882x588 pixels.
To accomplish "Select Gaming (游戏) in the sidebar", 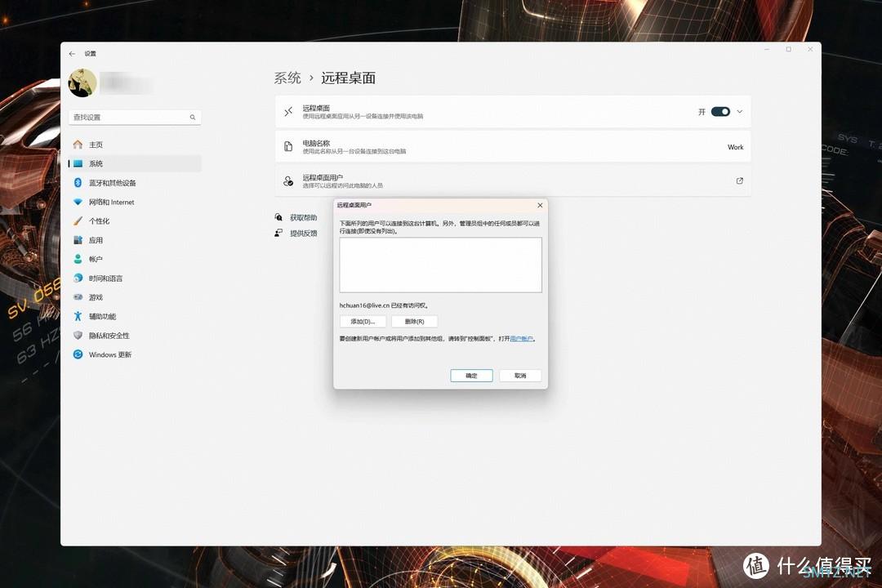I will pyautogui.click(x=96, y=297).
